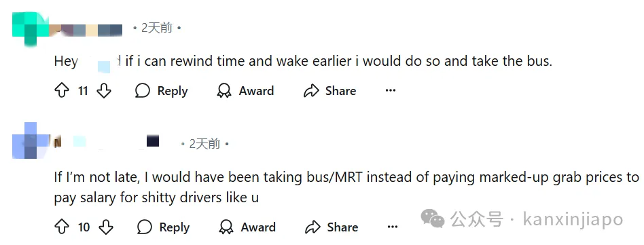Open more options on second comment
Image resolution: width=644 pixels, height=245 pixels.
392,227
